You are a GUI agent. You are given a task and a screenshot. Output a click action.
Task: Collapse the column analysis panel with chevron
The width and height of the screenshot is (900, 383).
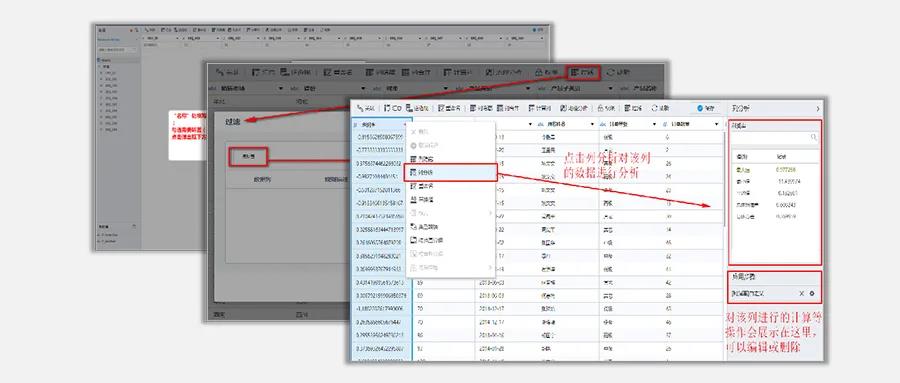pyautogui.click(x=818, y=109)
